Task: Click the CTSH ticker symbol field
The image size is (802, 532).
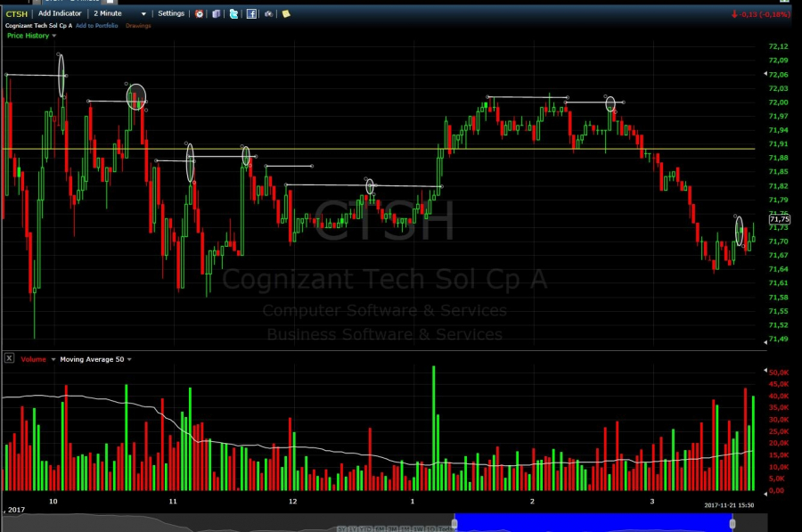Action: (16, 13)
